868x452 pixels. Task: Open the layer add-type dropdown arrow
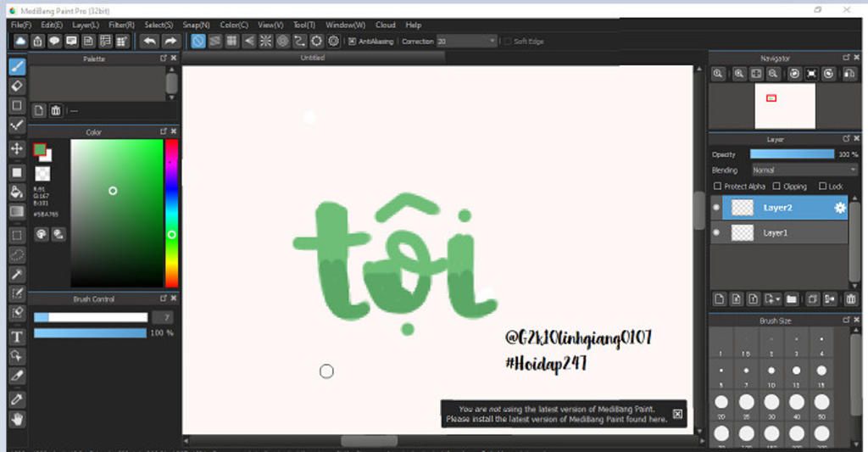pos(778,299)
